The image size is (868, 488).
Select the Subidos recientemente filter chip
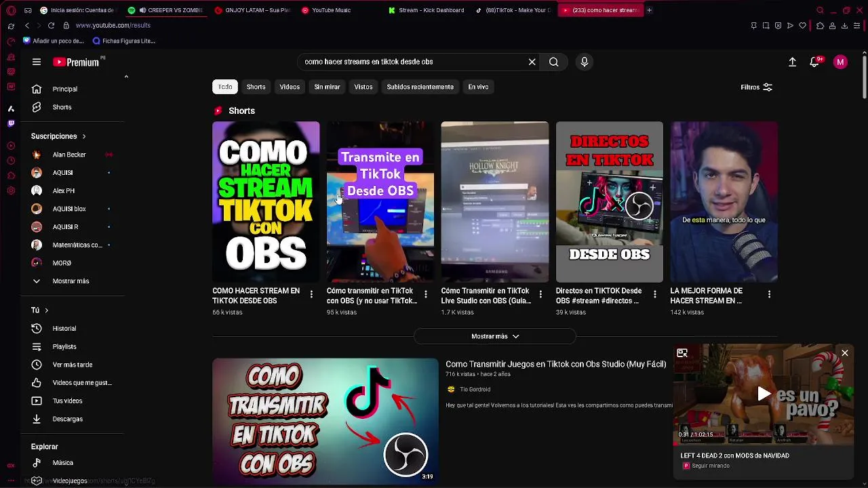tap(420, 87)
